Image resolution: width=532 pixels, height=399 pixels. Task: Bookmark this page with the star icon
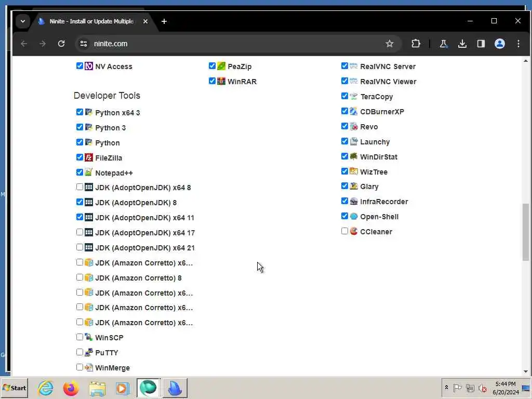pyautogui.click(x=390, y=44)
